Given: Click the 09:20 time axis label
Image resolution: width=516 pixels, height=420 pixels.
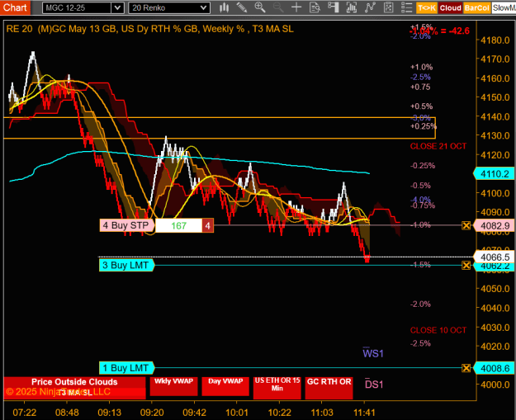Looking at the screenshot, I should point(152,413).
